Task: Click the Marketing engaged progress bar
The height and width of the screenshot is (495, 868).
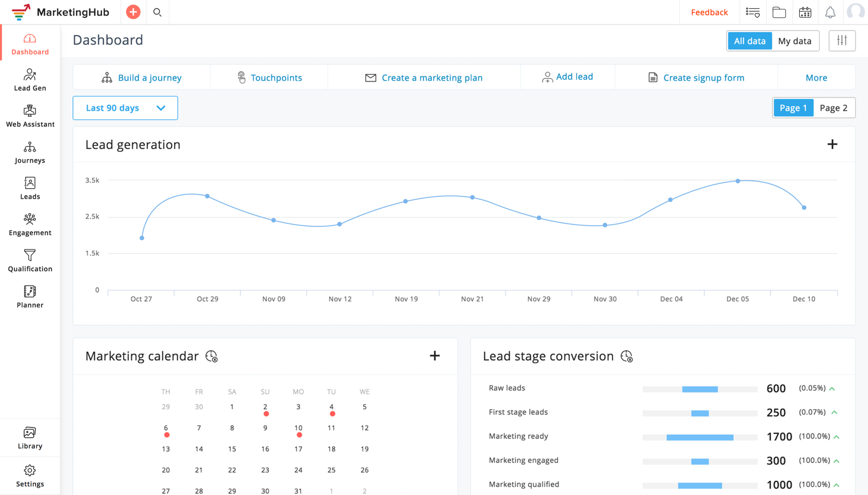Action: (x=700, y=462)
